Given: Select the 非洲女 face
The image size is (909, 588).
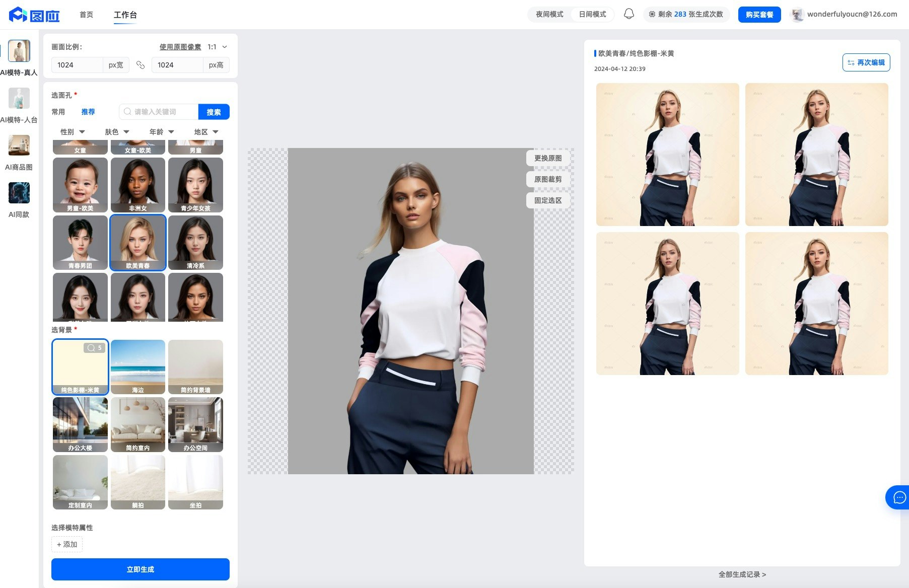Looking at the screenshot, I should pyautogui.click(x=138, y=185).
